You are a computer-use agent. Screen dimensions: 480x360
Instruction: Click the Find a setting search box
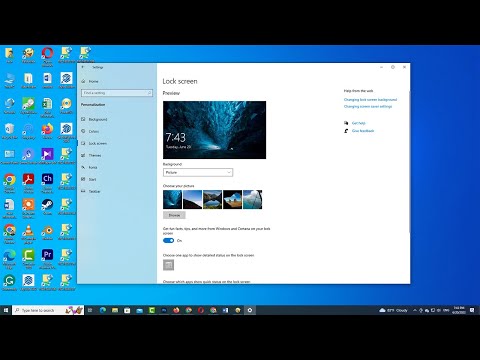click(117, 93)
